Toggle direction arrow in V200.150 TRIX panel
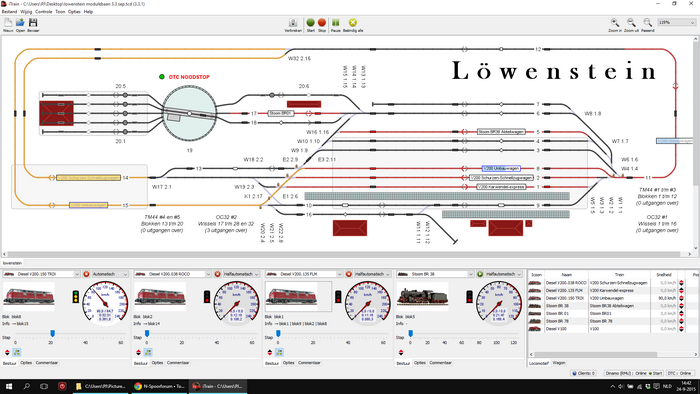 pyautogui.click(x=7, y=352)
